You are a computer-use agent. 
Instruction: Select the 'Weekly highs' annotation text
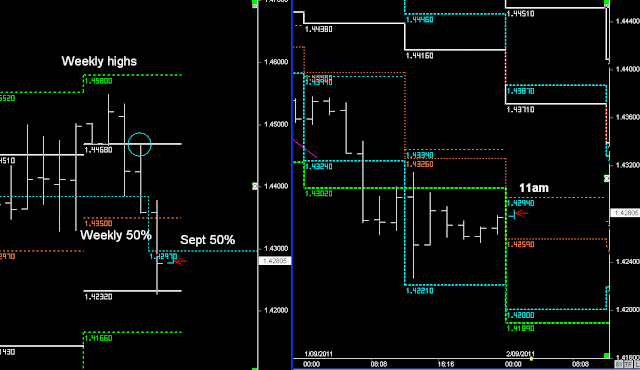pyautogui.click(x=99, y=61)
